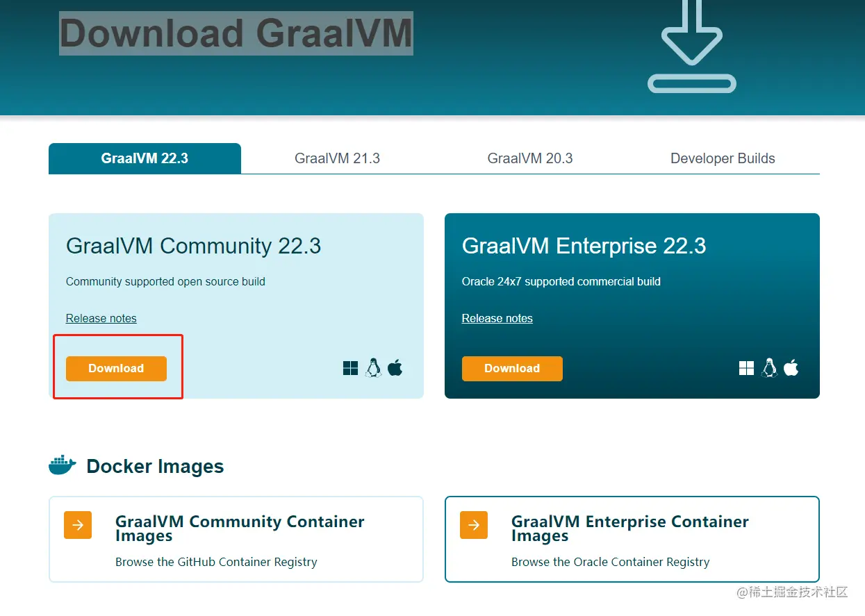Image resolution: width=865 pixels, height=616 pixels.
Task: Click Download on GraalVM Enterprise 22.3
Action: (x=512, y=368)
